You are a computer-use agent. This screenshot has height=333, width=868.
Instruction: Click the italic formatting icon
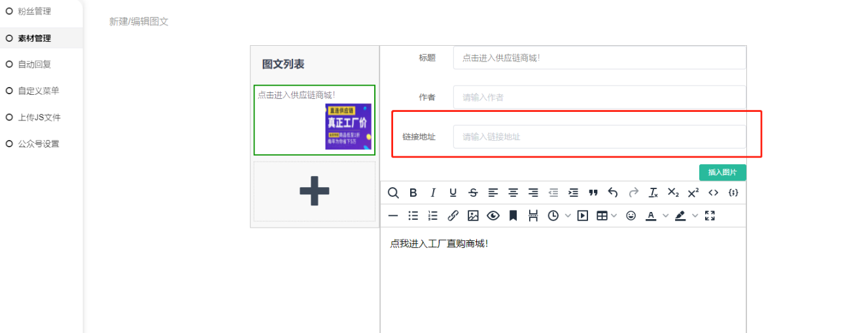(432, 192)
